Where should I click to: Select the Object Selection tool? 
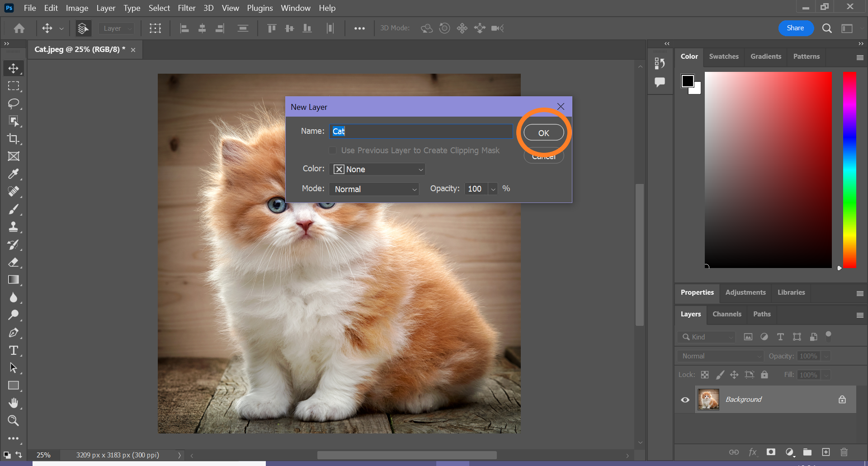13,121
